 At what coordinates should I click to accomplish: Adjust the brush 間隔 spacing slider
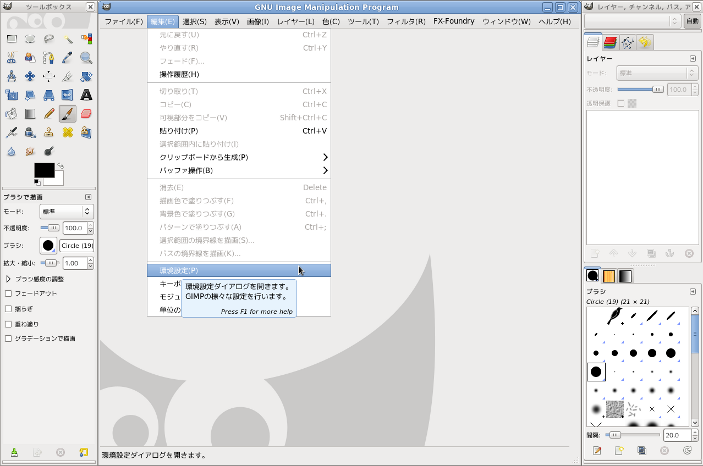(x=633, y=435)
